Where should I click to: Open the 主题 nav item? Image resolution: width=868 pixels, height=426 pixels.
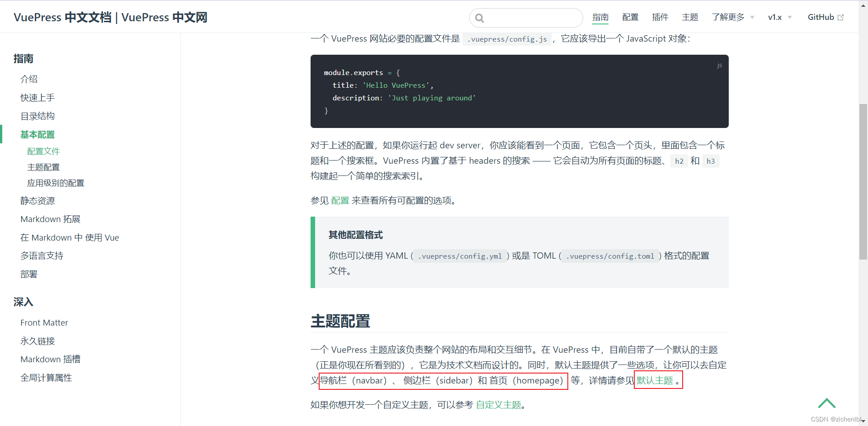(x=690, y=17)
